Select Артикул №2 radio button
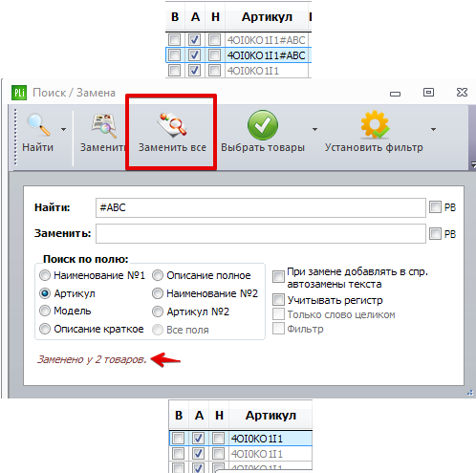The height and width of the screenshot is (473, 476). [158, 312]
